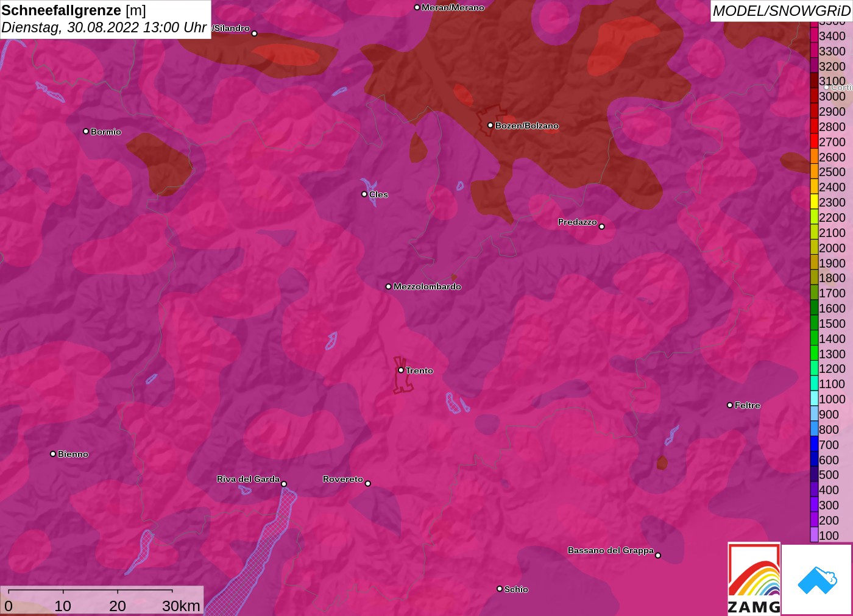Click the Schneefallgrenze [m] title
The width and height of the screenshot is (853, 616).
pos(74,10)
